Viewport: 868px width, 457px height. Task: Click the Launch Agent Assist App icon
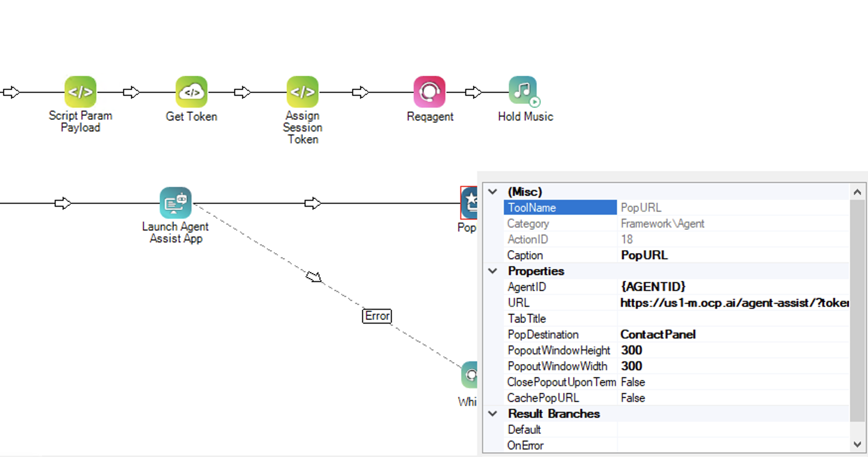point(176,203)
